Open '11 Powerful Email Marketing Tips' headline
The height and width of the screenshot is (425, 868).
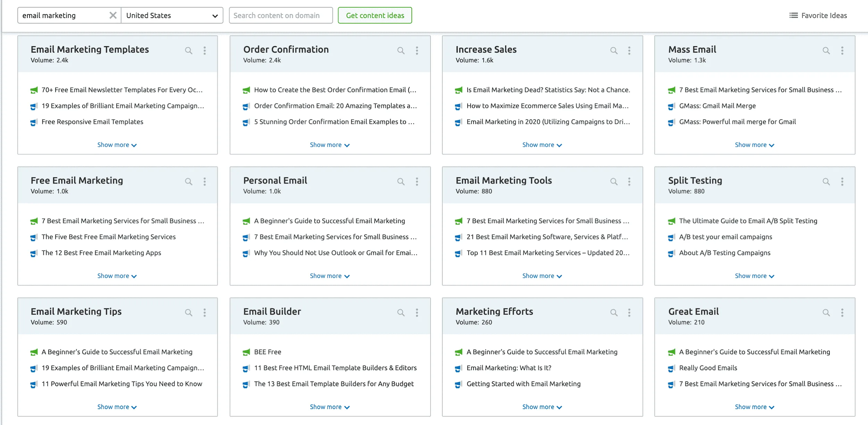[x=122, y=384]
